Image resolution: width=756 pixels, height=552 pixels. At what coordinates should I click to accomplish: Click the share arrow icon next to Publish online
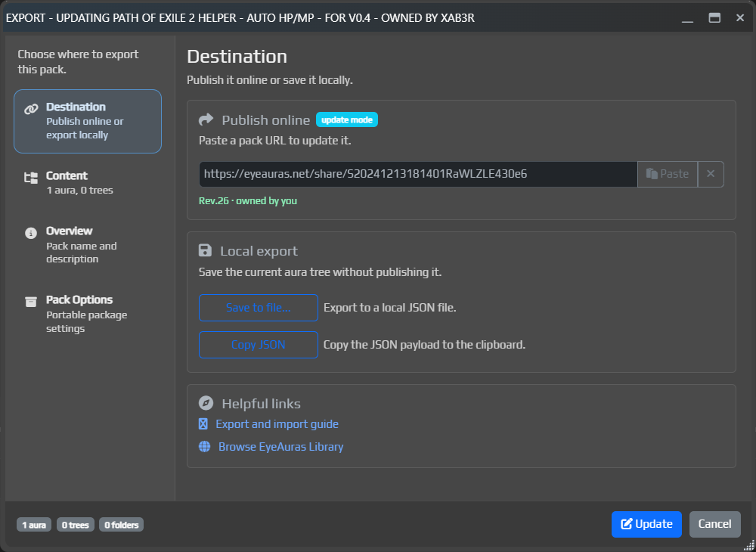coord(205,119)
